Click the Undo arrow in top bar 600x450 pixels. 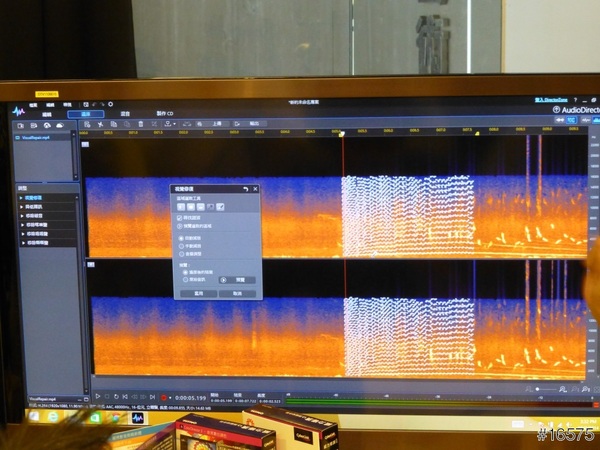pos(94,104)
